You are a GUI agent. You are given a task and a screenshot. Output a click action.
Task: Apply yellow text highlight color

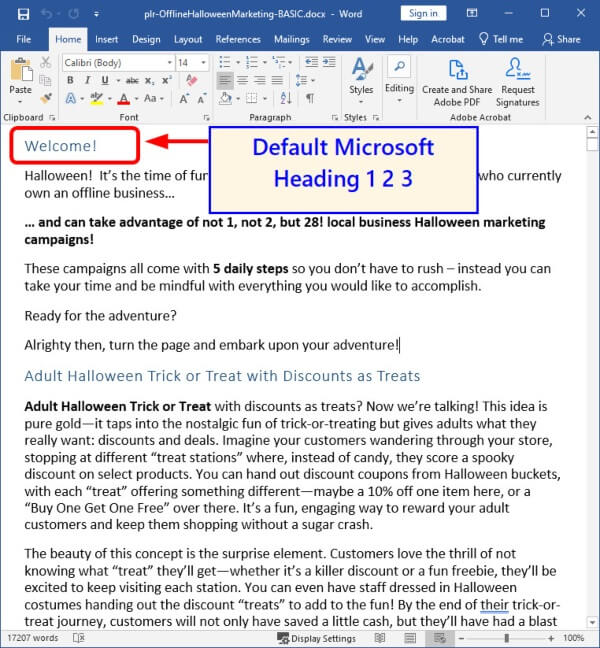click(x=97, y=98)
